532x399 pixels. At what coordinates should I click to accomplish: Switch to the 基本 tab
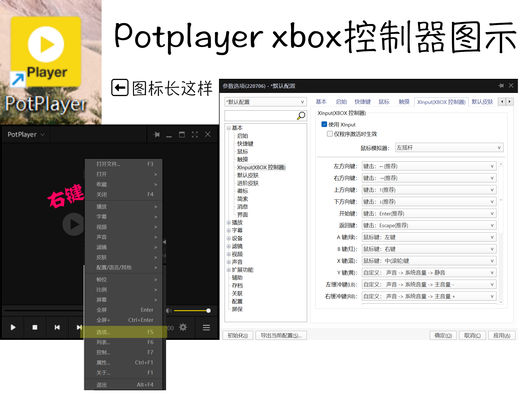tap(321, 102)
